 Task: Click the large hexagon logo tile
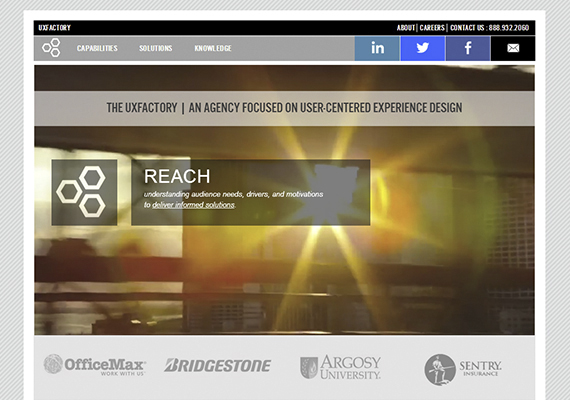84,192
